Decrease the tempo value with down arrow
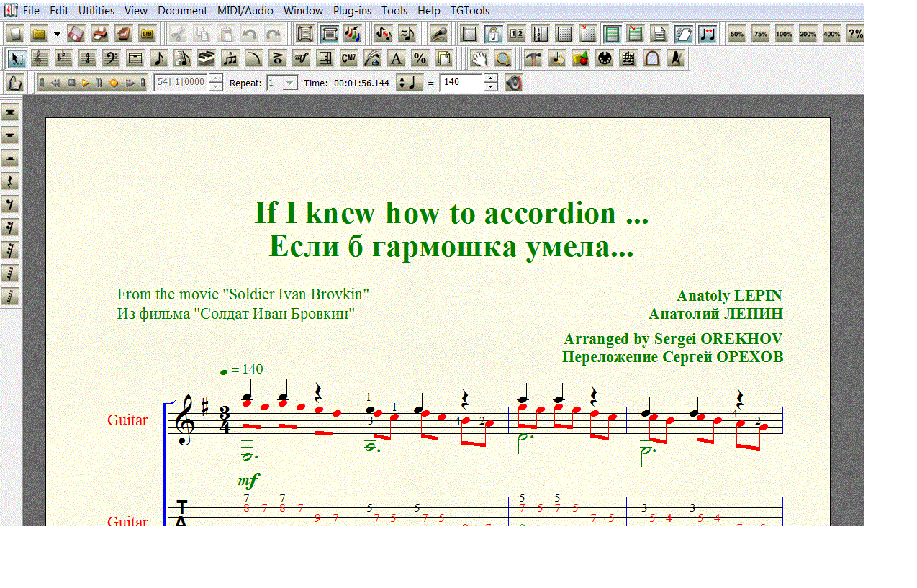Image resolution: width=917 pixels, height=588 pixels. 490,87
